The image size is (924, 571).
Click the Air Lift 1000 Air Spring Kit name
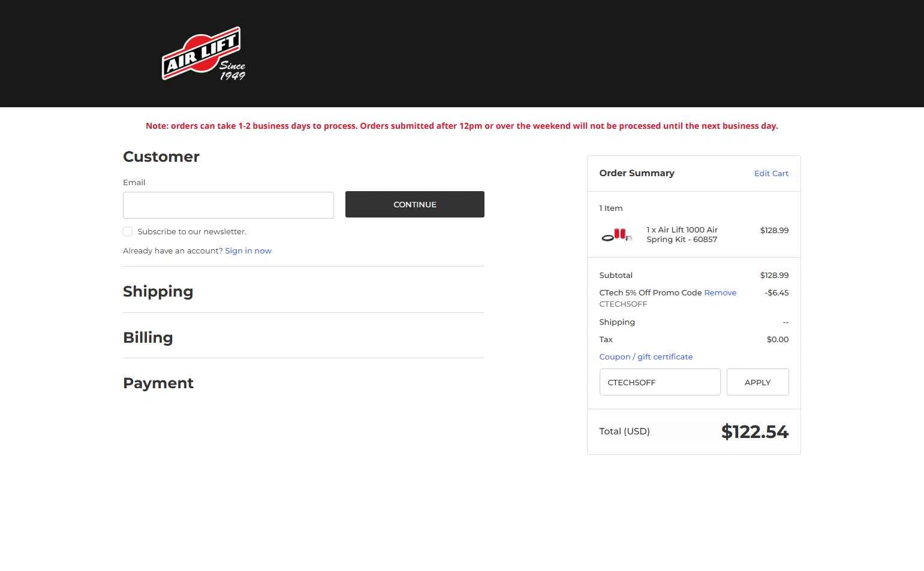pos(682,234)
